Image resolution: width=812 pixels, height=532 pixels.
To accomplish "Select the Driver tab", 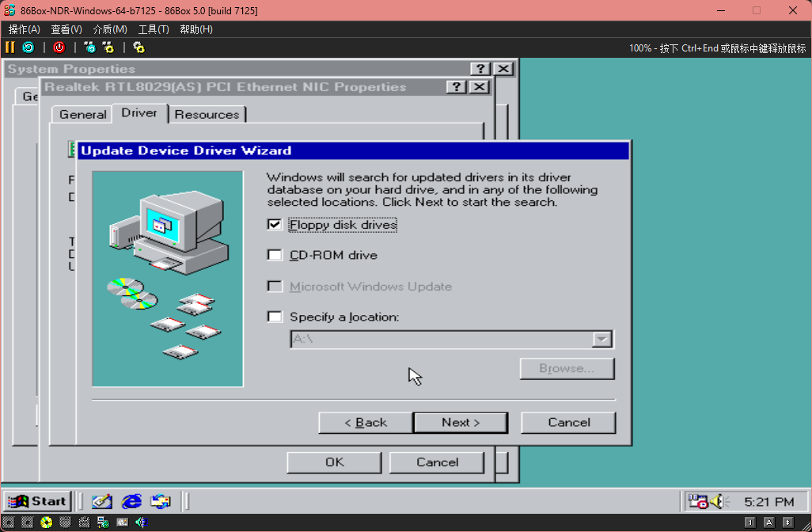I will (x=138, y=113).
